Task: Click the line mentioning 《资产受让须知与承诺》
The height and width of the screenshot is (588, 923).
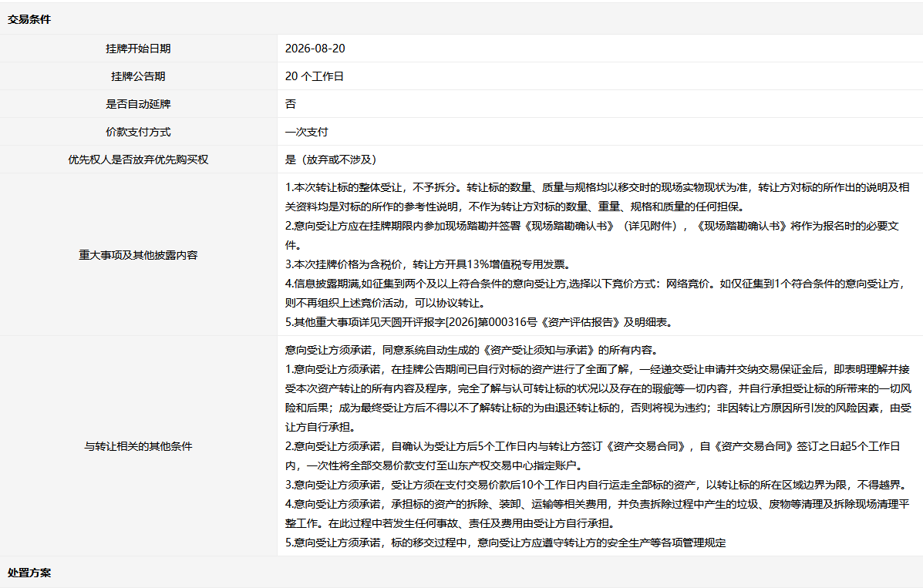Action: pyautogui.click(x=471, y=350)
